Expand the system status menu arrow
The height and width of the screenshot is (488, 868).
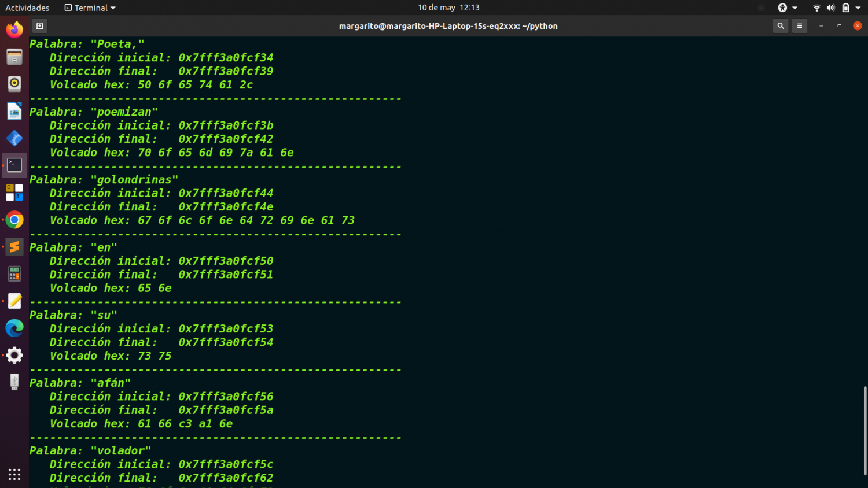coord(858,8)
